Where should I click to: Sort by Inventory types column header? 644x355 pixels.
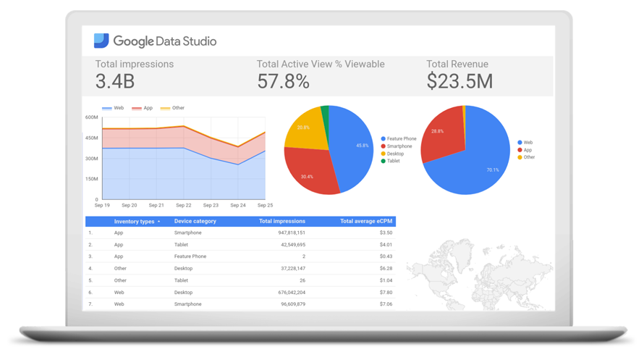click(135, 221)
